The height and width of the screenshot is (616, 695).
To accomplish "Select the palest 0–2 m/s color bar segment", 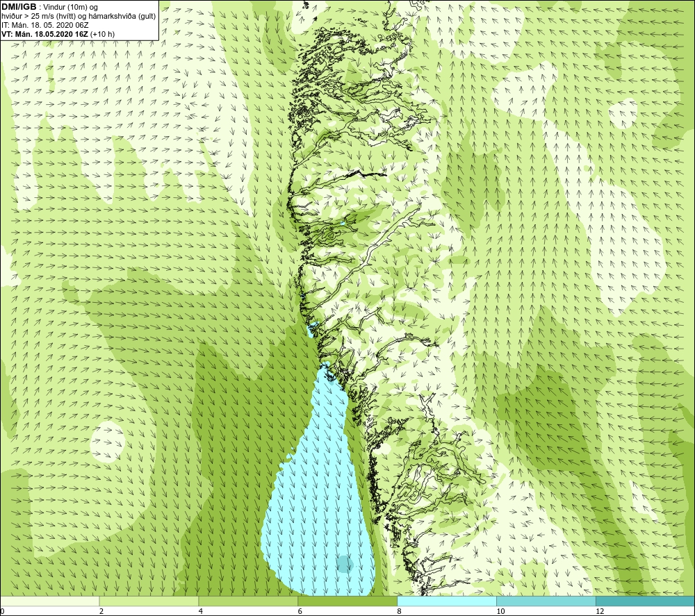I will point(49,601).
